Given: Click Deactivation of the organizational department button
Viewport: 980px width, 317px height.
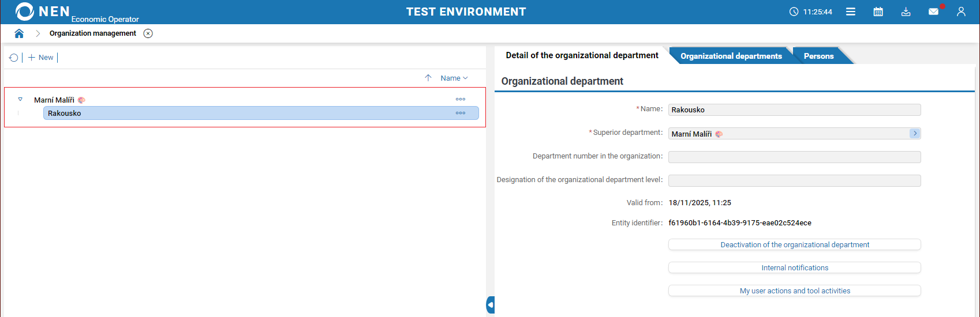Looking at the screenshot, I should point(794,244).
